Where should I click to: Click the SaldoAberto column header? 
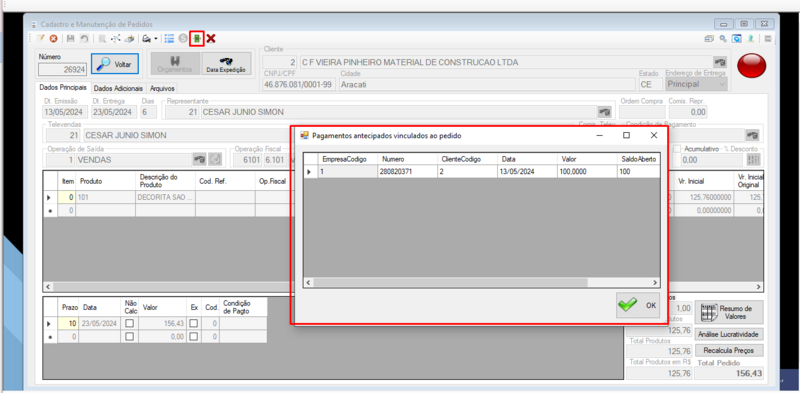[638, 159]
